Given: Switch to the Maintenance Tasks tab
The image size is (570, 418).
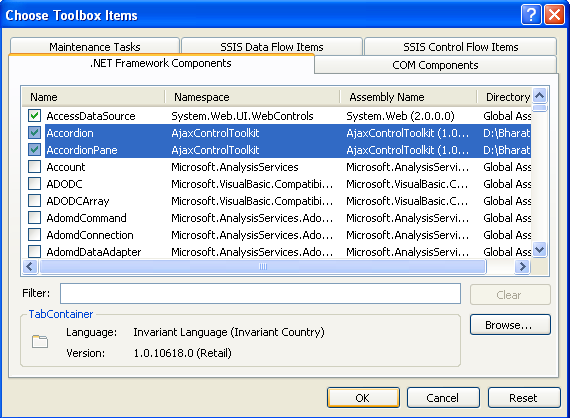Looking at the screenshot, I should tap(95, 47).
